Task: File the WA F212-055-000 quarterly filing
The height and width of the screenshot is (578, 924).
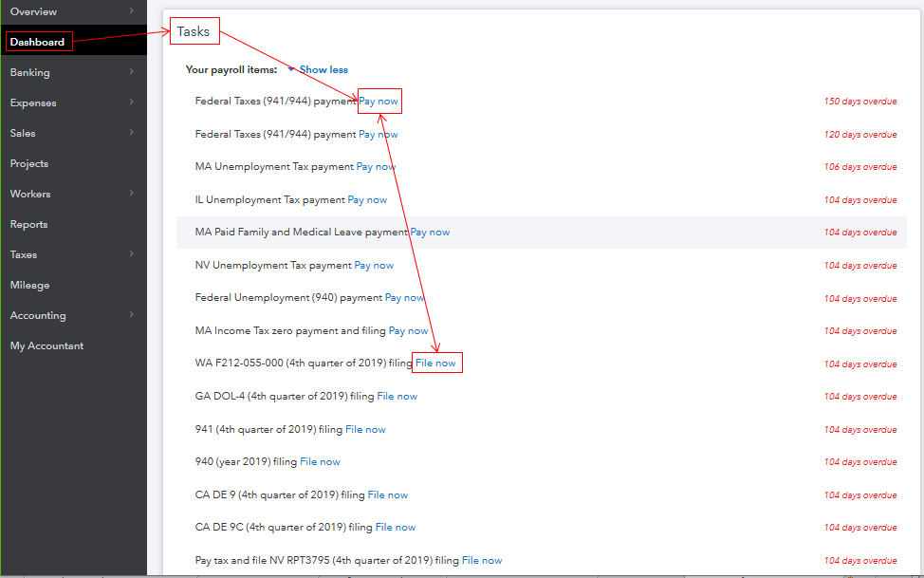Action: tap(436, 363)
